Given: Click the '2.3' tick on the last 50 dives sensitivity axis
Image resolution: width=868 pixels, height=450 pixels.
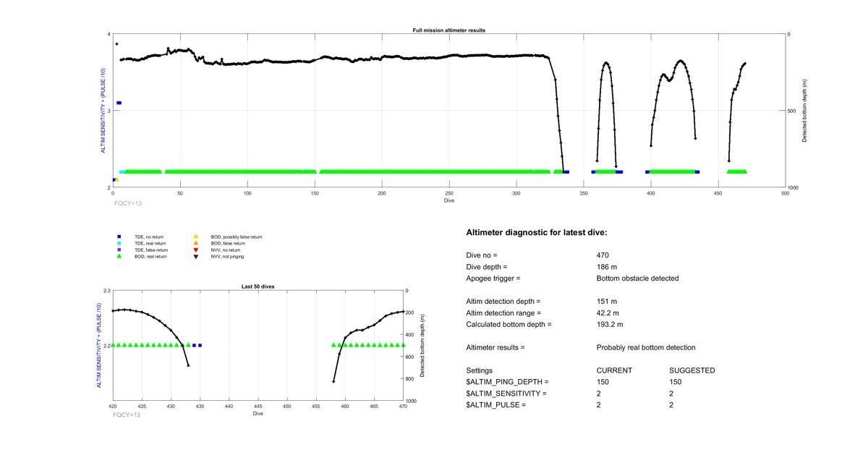Looking at the screenshot, I should coord(107,291).
